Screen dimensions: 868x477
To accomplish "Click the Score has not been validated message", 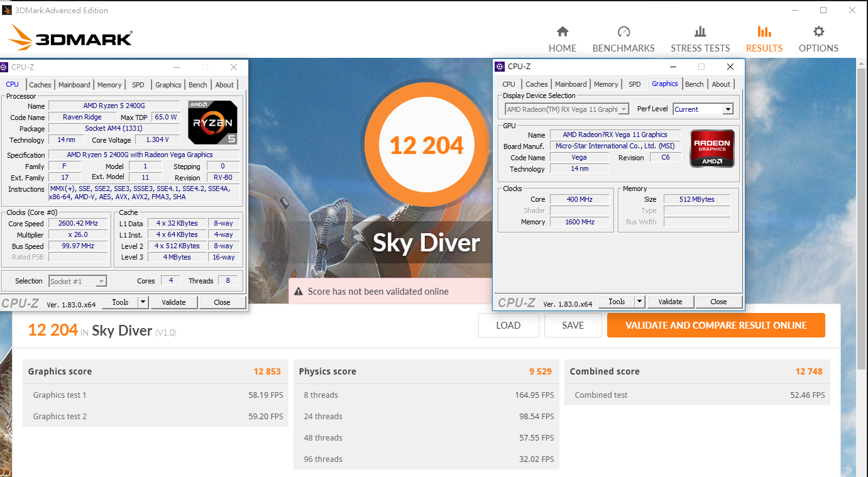I will coord(378,292).
